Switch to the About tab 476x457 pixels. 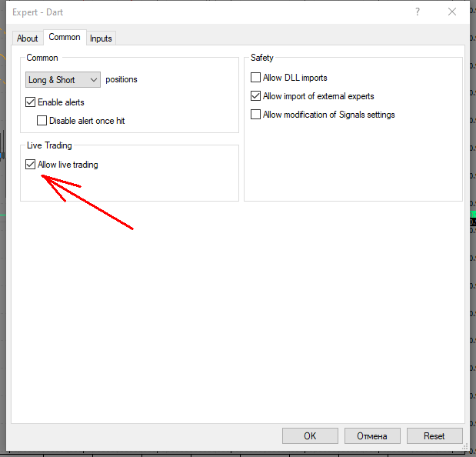tap(28, 38)
